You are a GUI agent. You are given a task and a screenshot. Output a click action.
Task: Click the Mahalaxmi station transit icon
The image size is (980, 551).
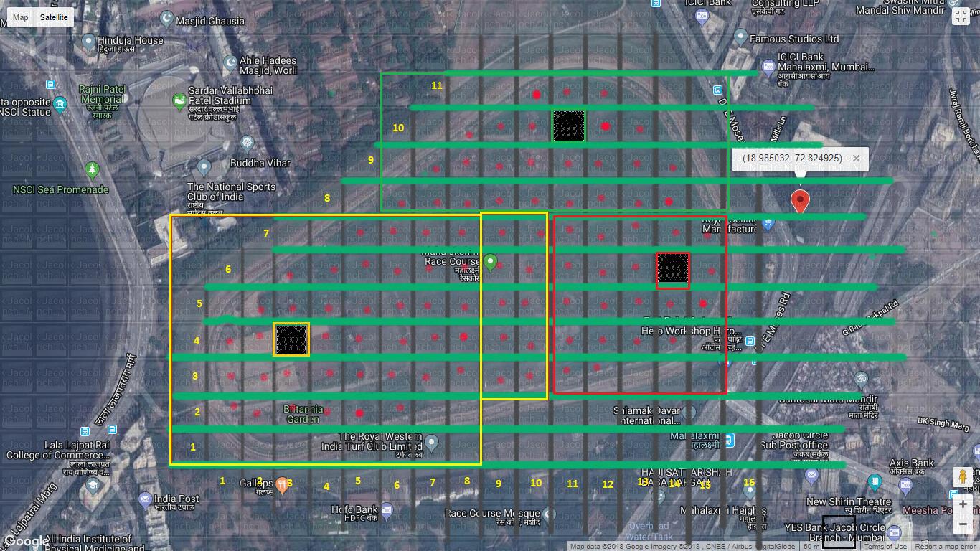(x=729, y=440)
